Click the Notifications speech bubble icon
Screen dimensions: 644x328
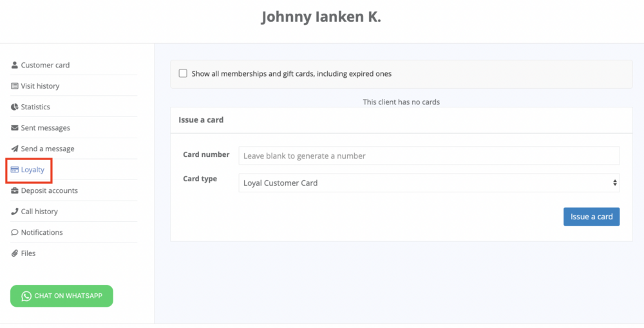pos(14,232)
